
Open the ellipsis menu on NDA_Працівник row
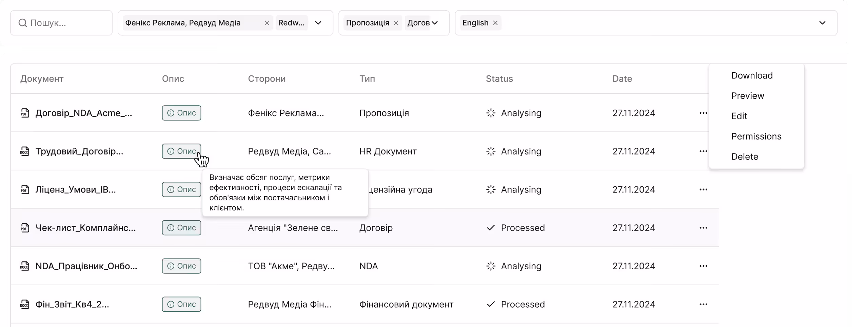click(x=704, y=266)
